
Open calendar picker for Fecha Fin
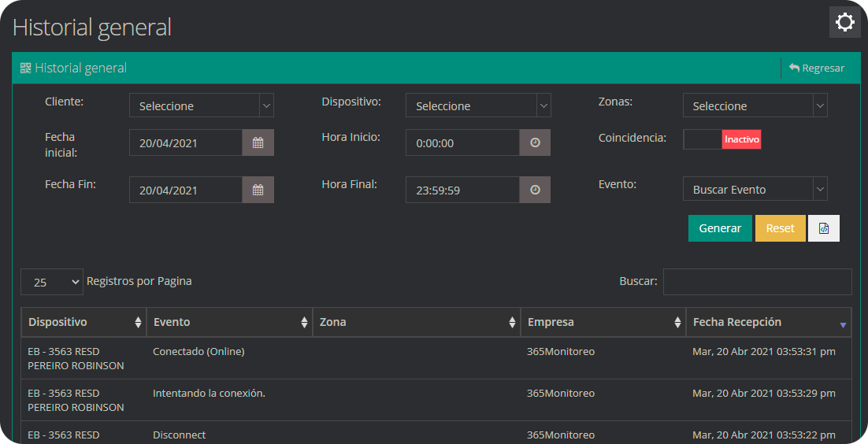[258, 190]
